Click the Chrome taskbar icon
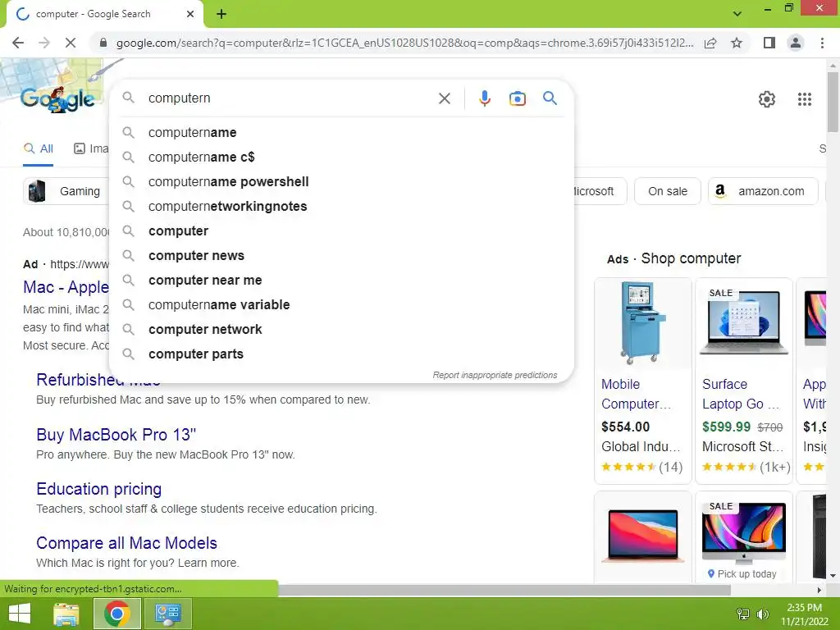 tap(117, 614)
